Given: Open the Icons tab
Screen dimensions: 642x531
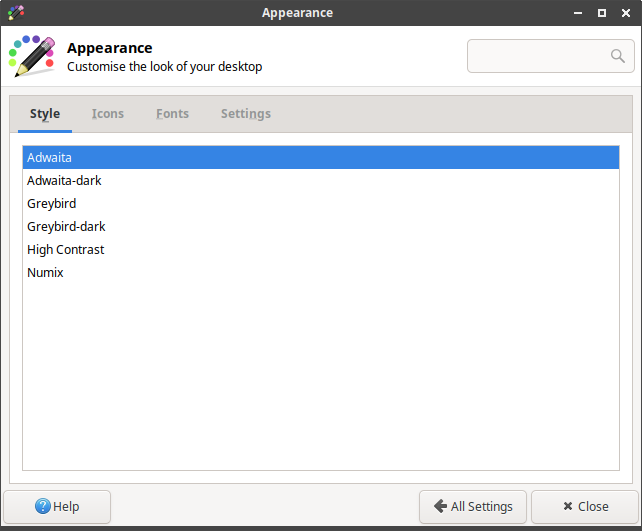Looking at the screenshot, I should coord(108,114).
